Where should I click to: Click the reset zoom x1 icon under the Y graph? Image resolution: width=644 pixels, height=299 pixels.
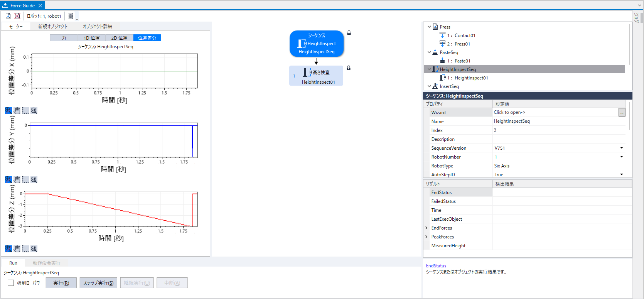click(x=34, y=180)
